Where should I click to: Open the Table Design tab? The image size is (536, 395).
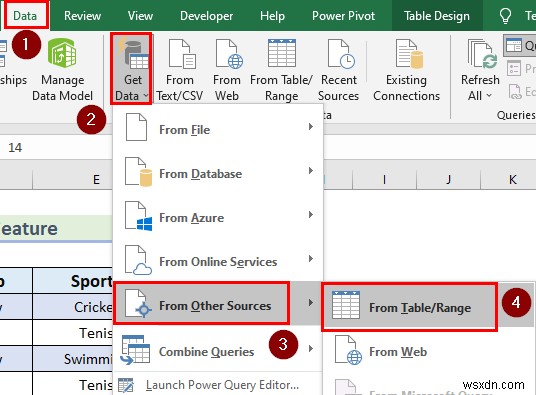click(437, 16)
